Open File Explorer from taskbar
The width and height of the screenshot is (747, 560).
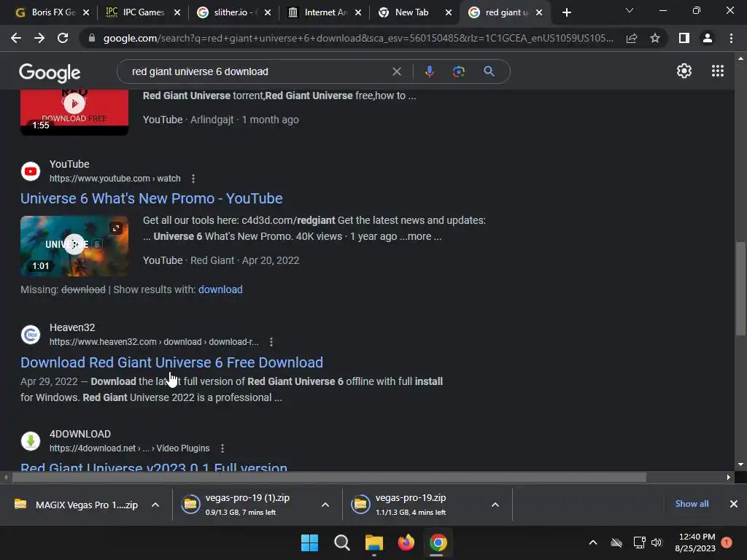tap(374, 542)
